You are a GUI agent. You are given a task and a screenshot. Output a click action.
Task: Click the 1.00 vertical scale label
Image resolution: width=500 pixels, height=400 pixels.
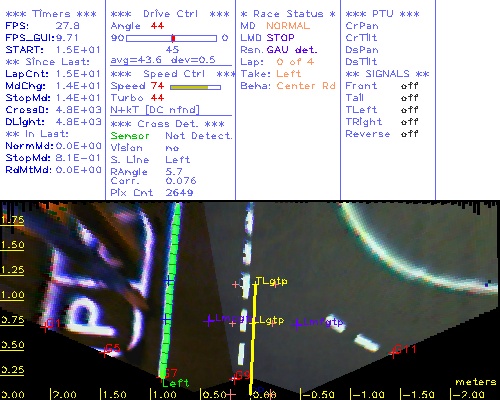coord(12,295)
